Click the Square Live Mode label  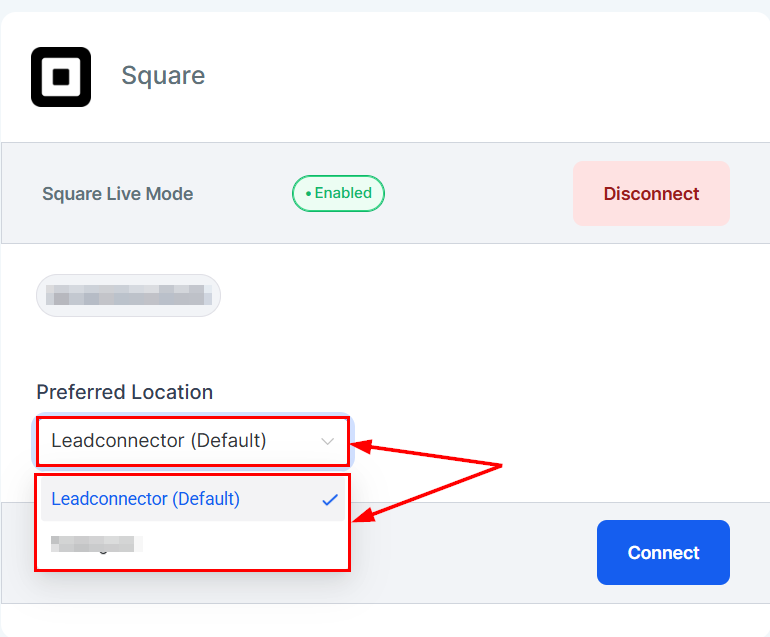point(118,194)
